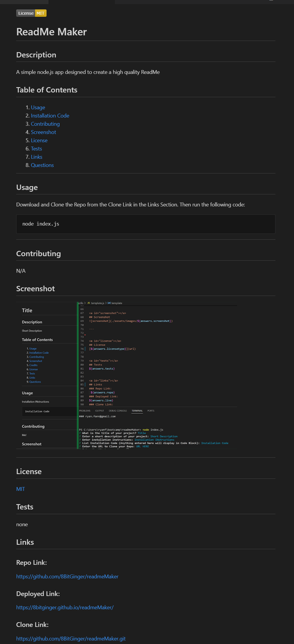
Task: Select the 'Download and Clone the Repo' paragraph
Action: 131,205
